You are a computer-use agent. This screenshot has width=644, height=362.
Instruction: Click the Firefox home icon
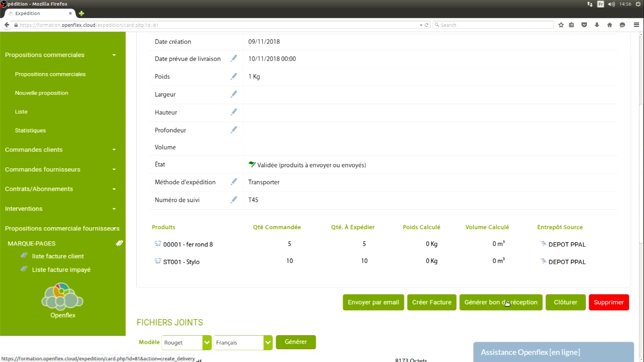click(x=610, y=25)
